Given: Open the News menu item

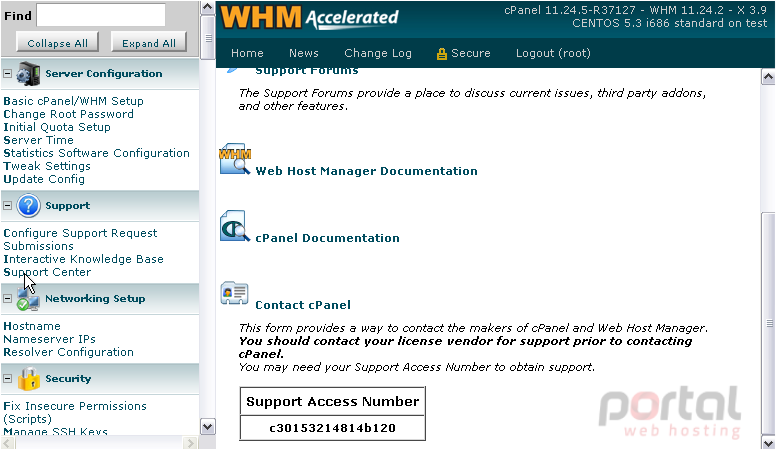Looking at the screenshot, I should click(304, 53).
